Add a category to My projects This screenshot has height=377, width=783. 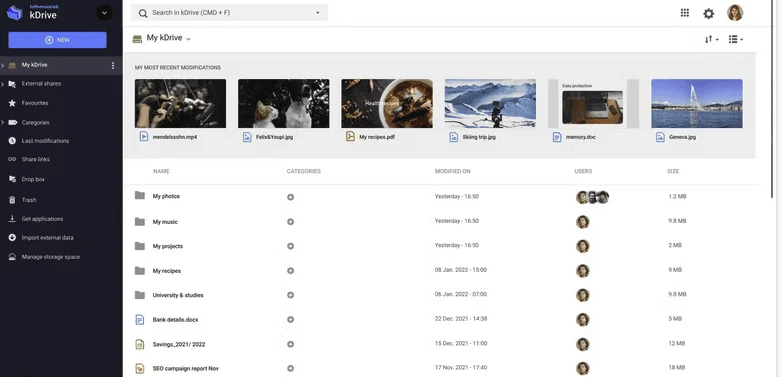pos(291,246)
